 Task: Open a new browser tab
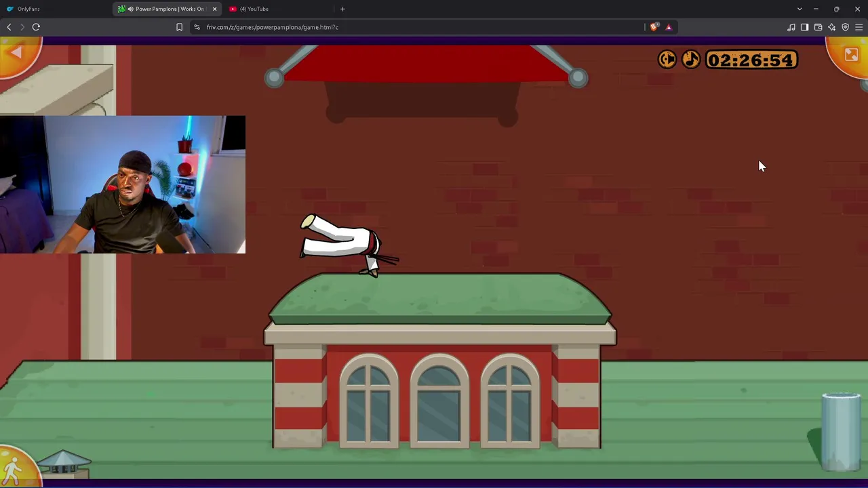pyautogui.click(x=342, y=9)
